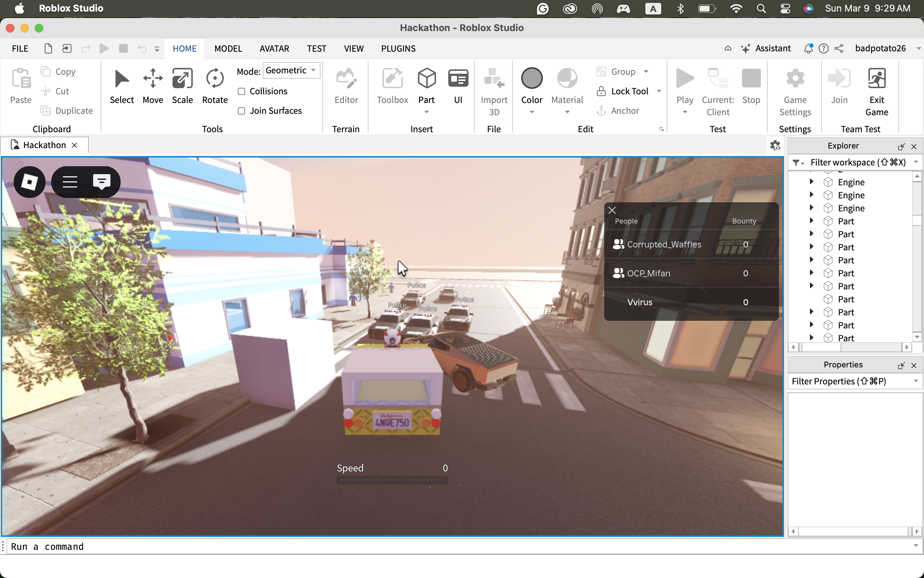Click the Filter workspace search field
Viewport: 924px width, 578px height.
pyautogui.click(x=858, y=162)
